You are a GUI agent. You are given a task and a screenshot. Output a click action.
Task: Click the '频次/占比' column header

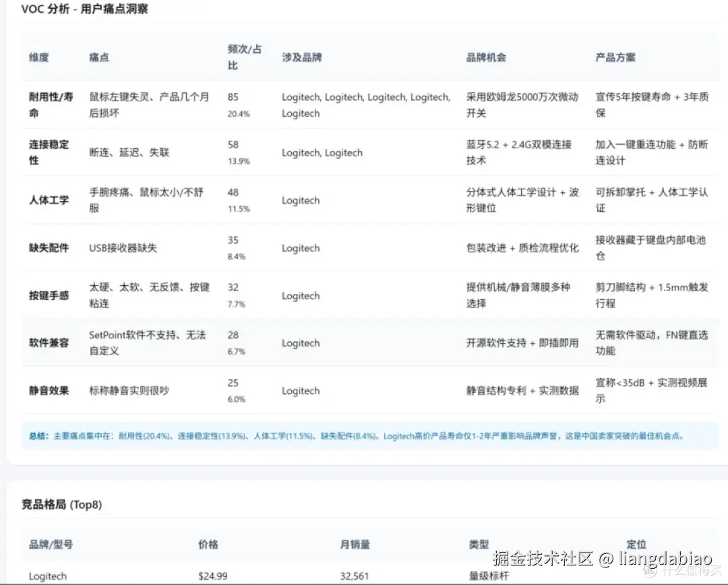(x=244, y=57)
